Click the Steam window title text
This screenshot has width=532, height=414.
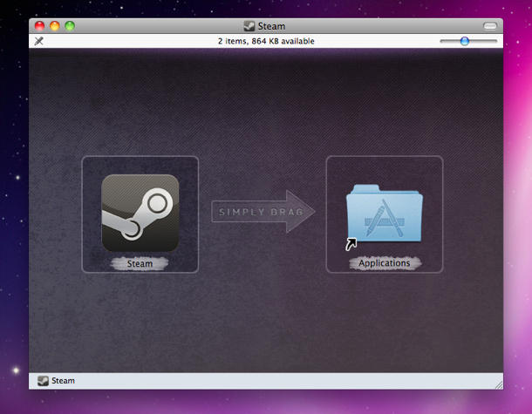tap(272, 26)
